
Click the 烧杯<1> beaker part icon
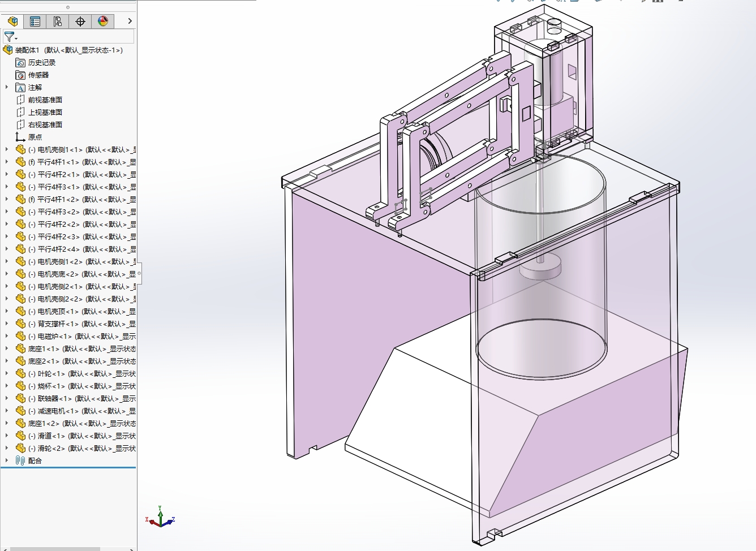[20, 386]
